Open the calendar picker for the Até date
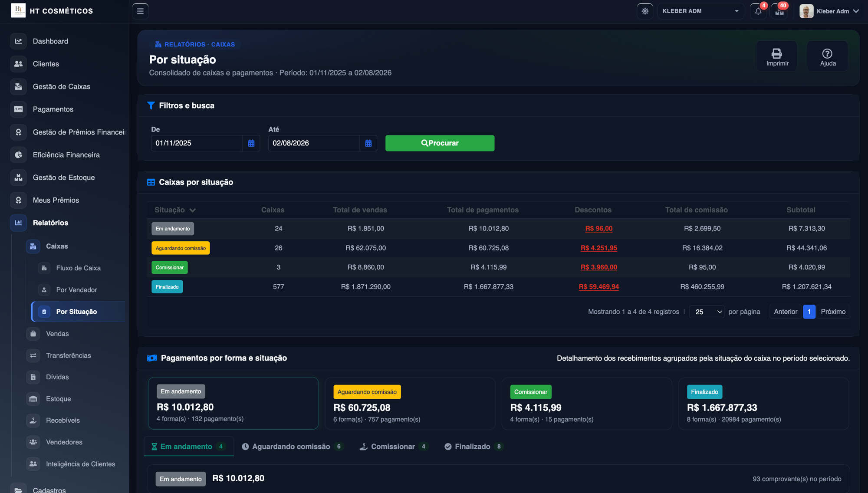This screenshot has height=493, width=868. 368,143
